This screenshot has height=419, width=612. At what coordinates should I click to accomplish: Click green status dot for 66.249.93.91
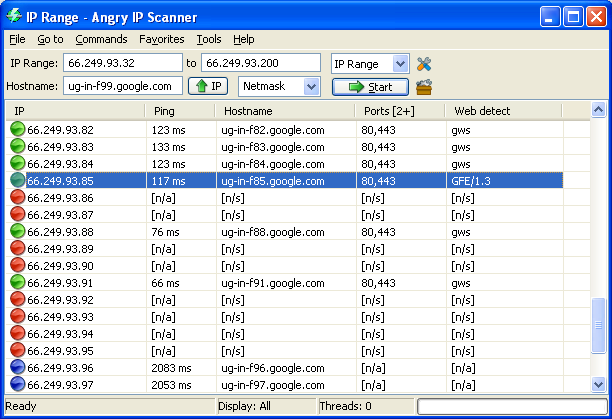point(17,282)
